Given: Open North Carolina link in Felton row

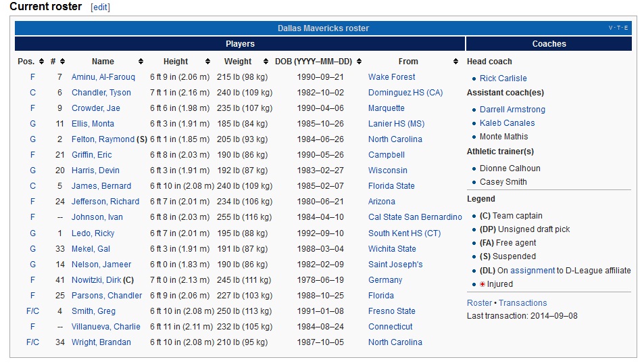Looking at the screenshot, I should click(395, 139).
